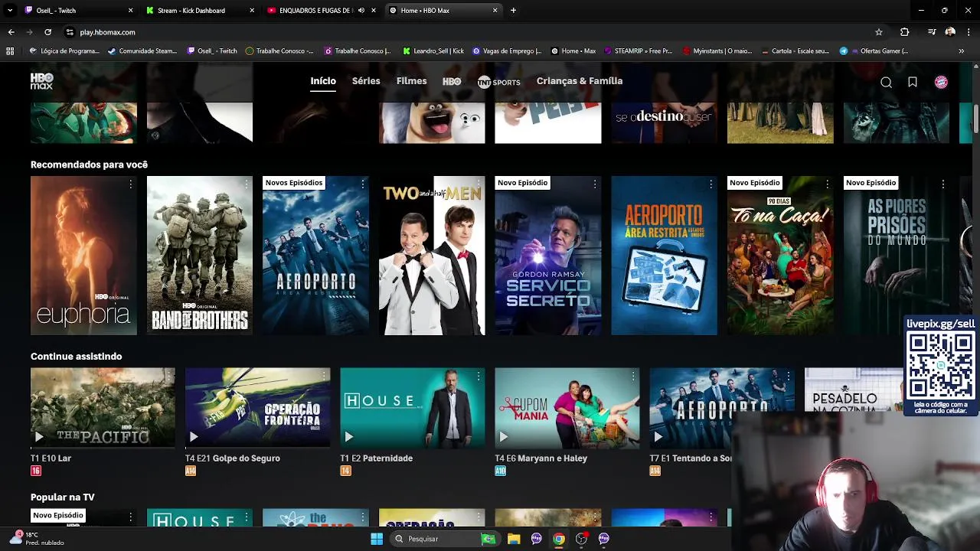The image size is (980, 551).
Task: Click the HBO Max logo
Action: click(x=41, y=81)
